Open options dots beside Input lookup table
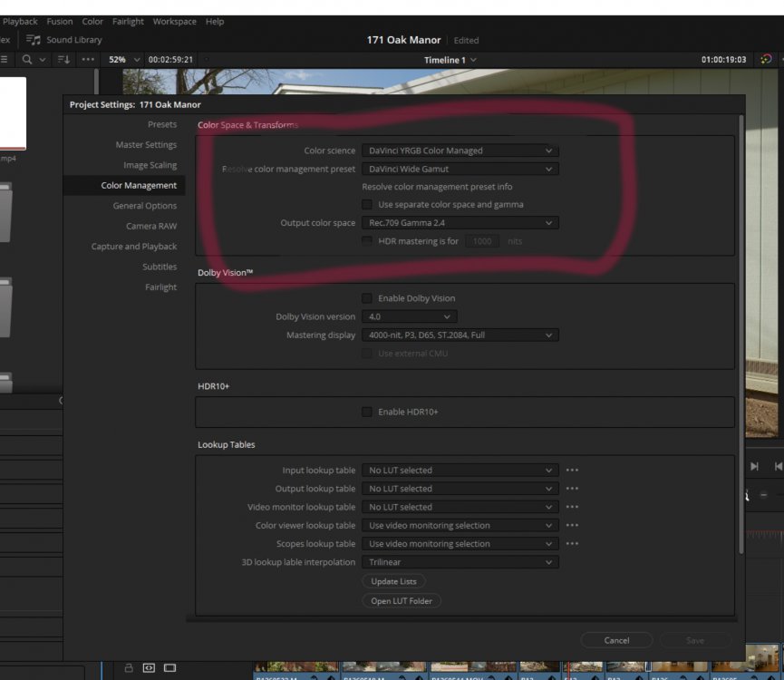 click(x=572, y=471)
